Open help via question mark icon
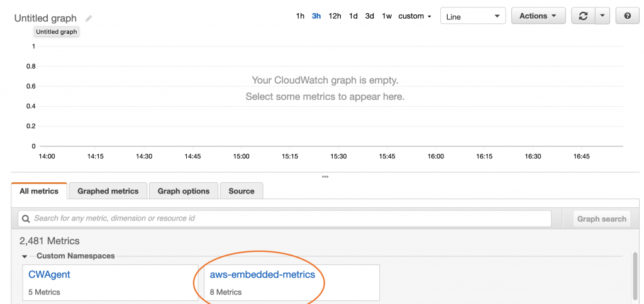 coord(627,16)
